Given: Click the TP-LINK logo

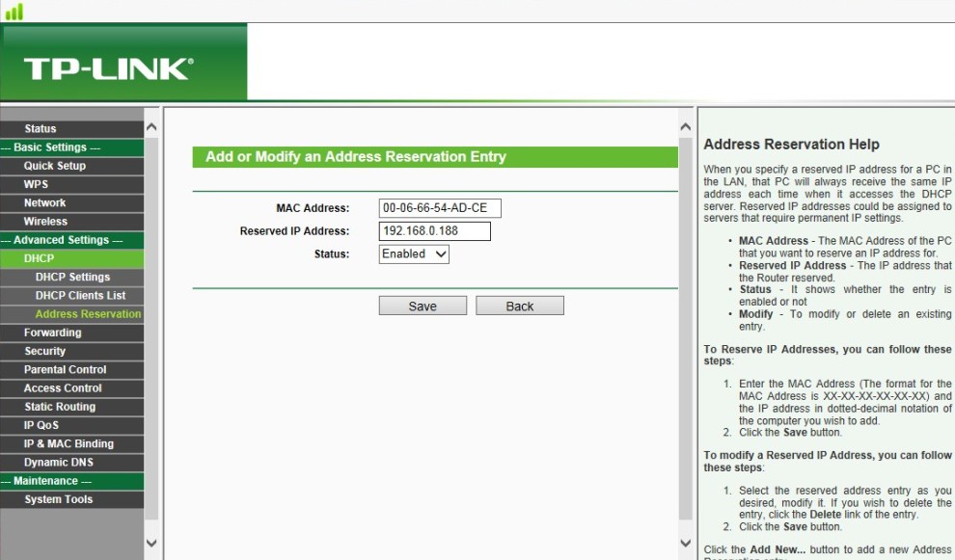Looking at the screenshot, I should (108, 68).
